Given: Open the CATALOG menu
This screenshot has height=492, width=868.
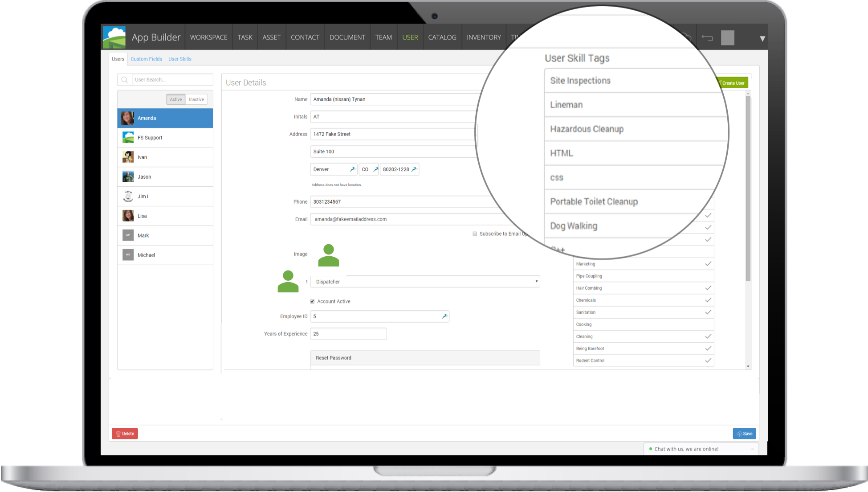Looking at the screenshot, I should click(442, 37).
